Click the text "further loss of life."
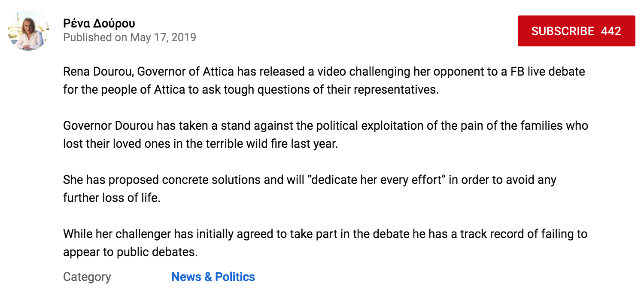Image resolution: width=644 pixels, height=299 pixels. point(112,198)
